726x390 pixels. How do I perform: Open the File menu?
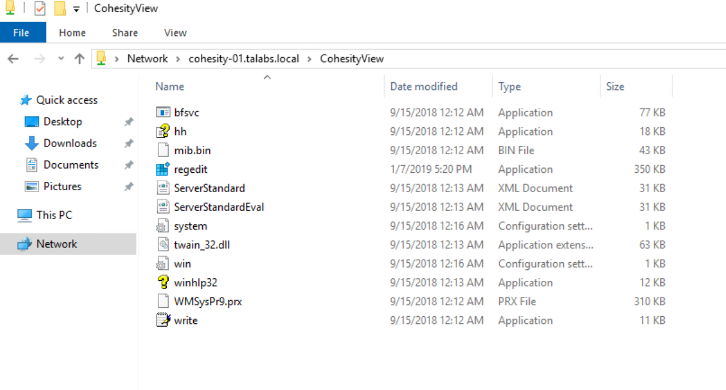[x=23, y=33]
